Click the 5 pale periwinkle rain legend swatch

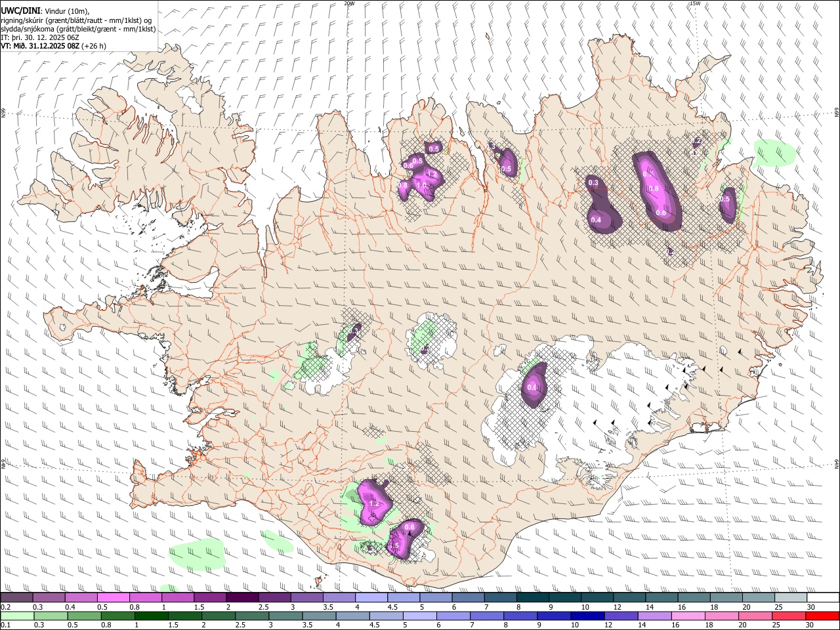tap(419, 616)
